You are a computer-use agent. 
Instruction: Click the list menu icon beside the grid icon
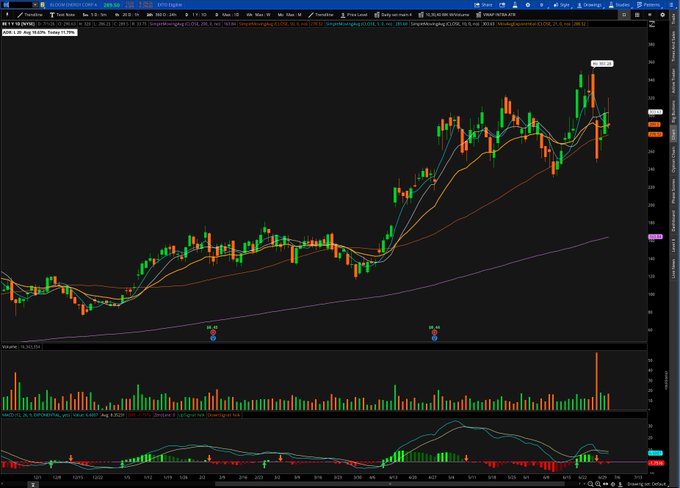coord(649,15)
